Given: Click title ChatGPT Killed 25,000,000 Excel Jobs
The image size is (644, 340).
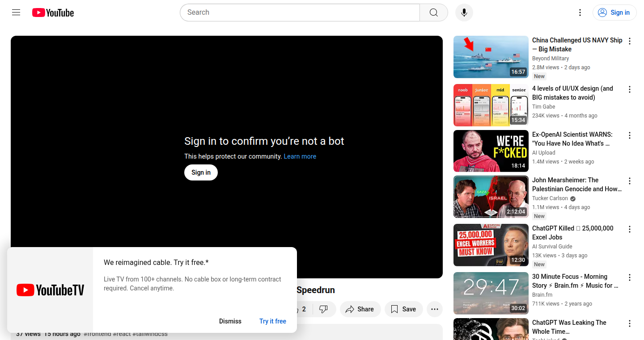Looking at the screenshot, I should point(573,233).
